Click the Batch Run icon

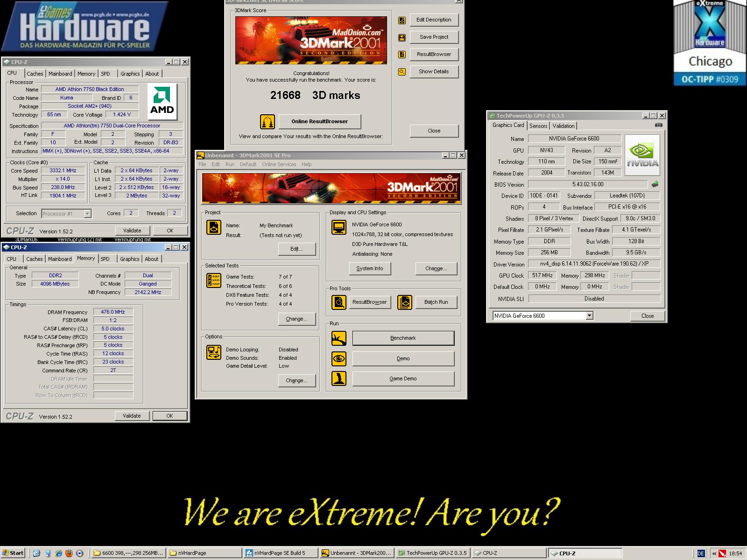tap(405, 302)
